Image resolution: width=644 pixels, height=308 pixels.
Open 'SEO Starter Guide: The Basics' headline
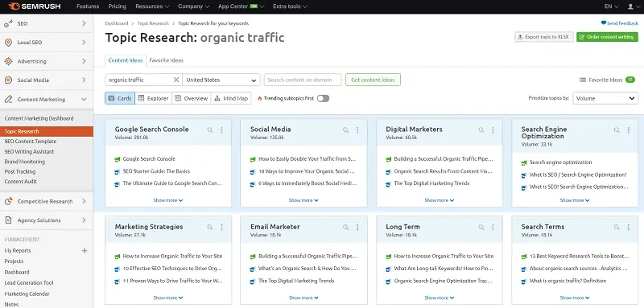point(156,171)
